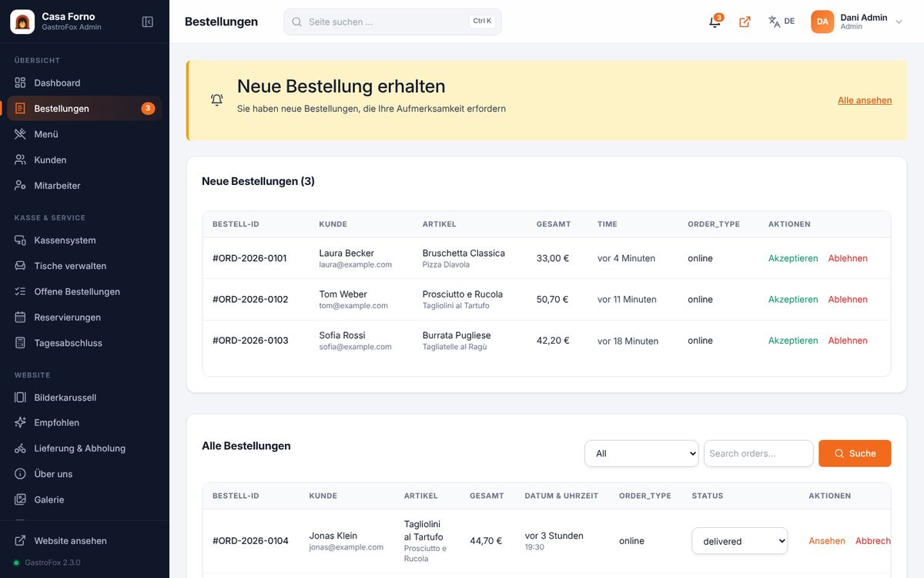This screenshot has height=578, width=924.
Task: Click the Bilderkarussell carousel icon
Action: click(20, 398)
